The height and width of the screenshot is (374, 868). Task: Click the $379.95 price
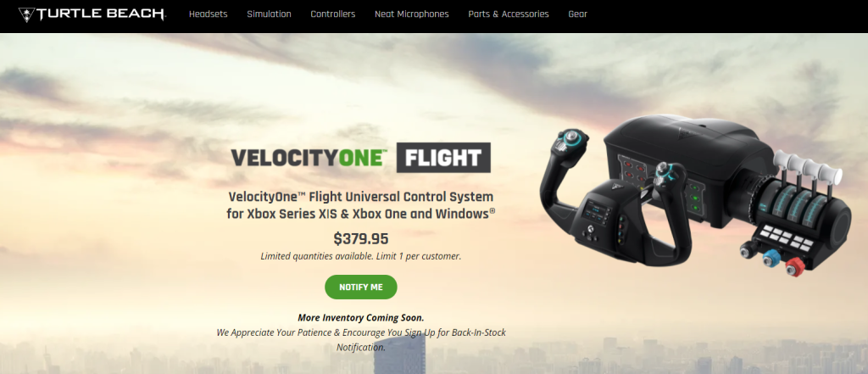pos(361,239)
